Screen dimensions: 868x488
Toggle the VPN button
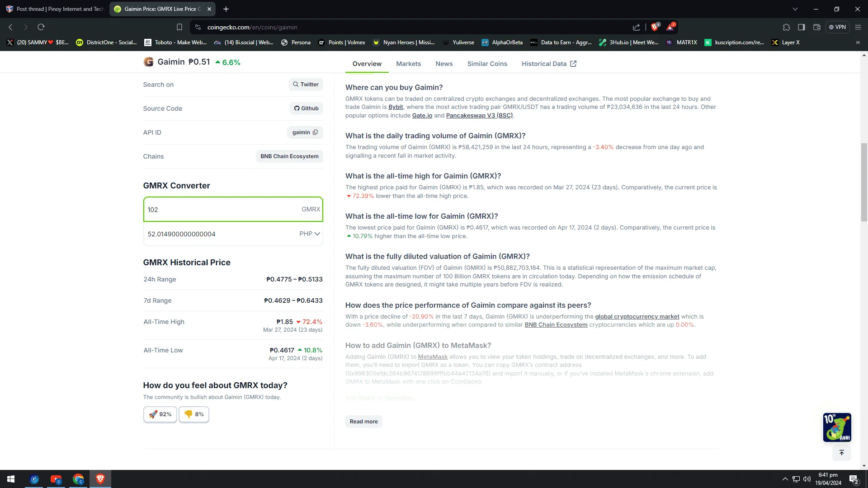tap(838, 27)
